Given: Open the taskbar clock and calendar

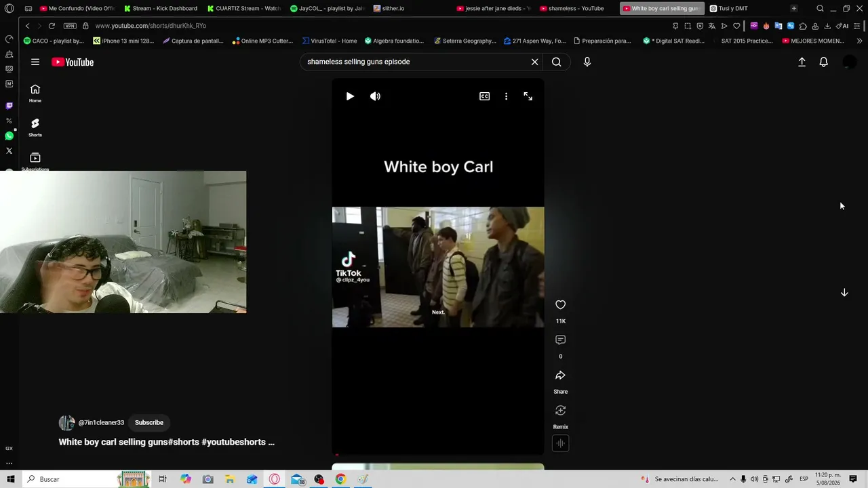Looking at the screenshot, I should (827, 479).
